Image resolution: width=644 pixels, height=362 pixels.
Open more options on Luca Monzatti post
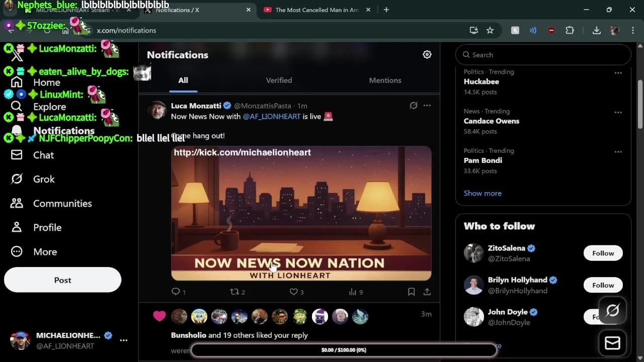pos(427,105)
